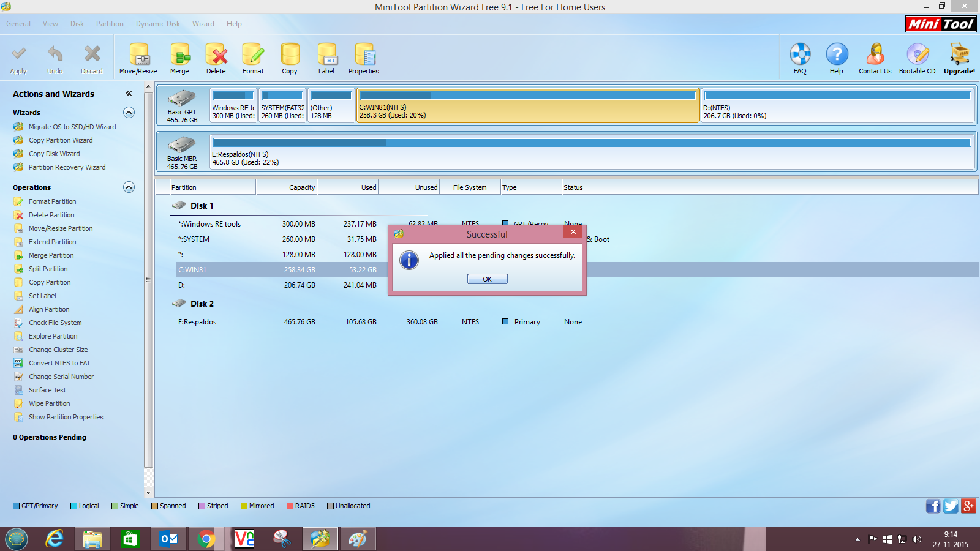Select the SYSTEM(FAT32) block in disk map
The width and height of the screenshot is (980, 551).
[x=282, y=106]
